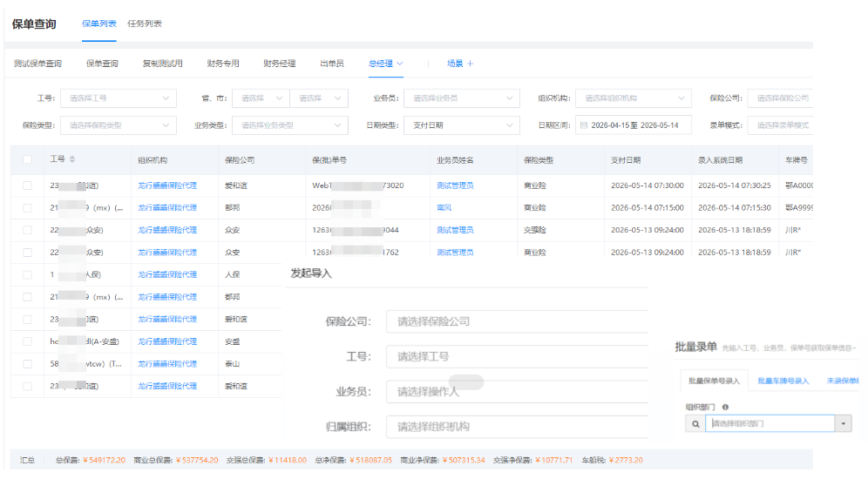Focus the 请选择组织部门 input in 批量录单

click(x=770, y=424)
